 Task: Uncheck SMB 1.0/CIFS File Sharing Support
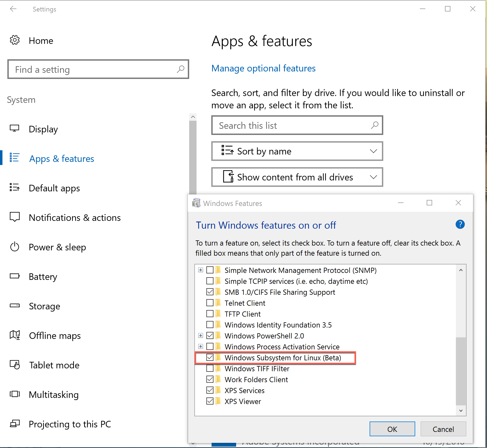click(x=210, y=292)
